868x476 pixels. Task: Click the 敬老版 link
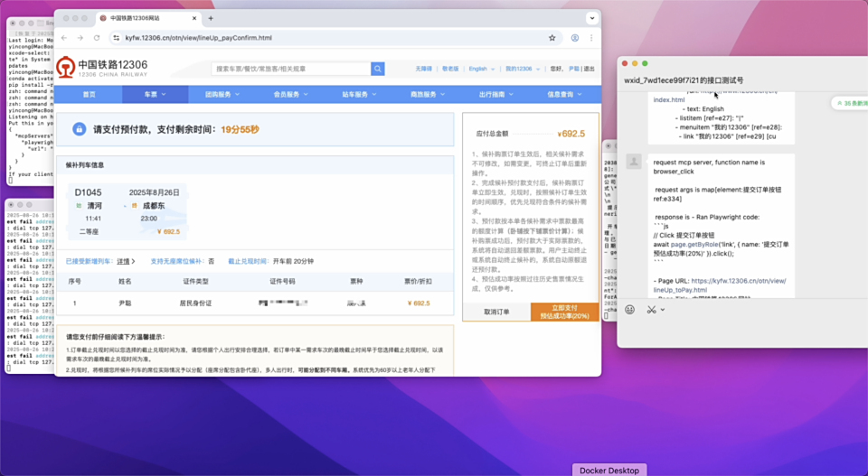click(450, 70)
